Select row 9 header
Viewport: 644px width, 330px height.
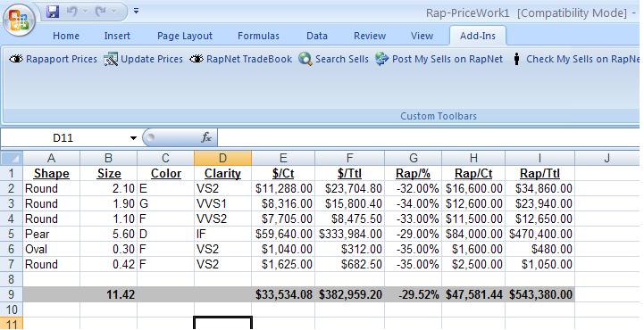tap(12, 294)
